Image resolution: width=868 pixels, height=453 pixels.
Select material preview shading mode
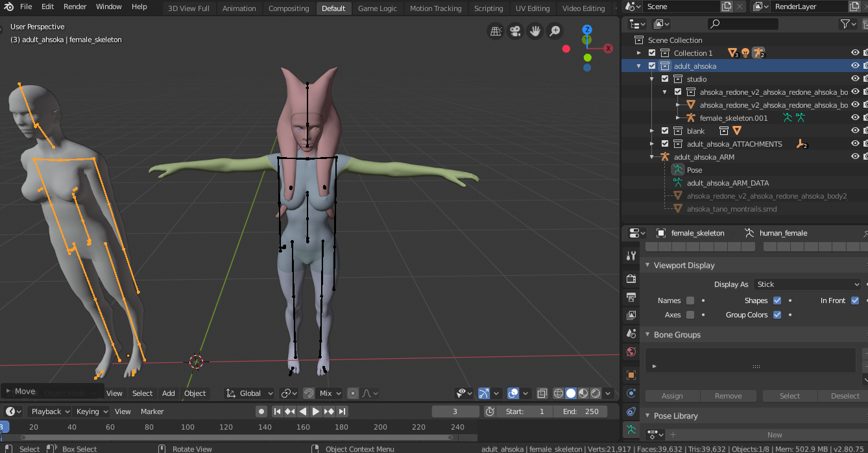click(583, 393)
